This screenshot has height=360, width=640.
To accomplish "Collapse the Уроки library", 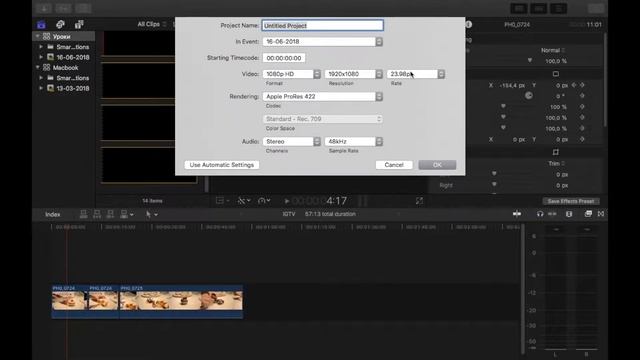I will (x=38, y=36).
